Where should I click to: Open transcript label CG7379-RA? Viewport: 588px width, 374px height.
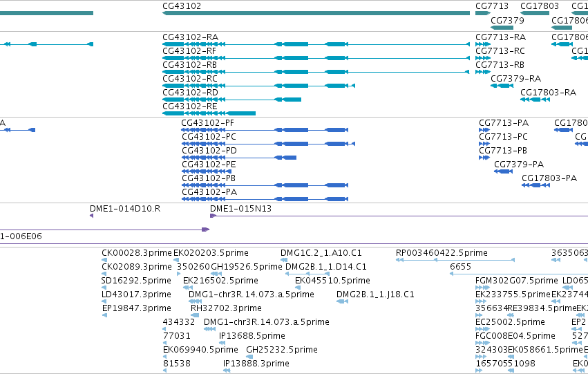pos(515,79)
